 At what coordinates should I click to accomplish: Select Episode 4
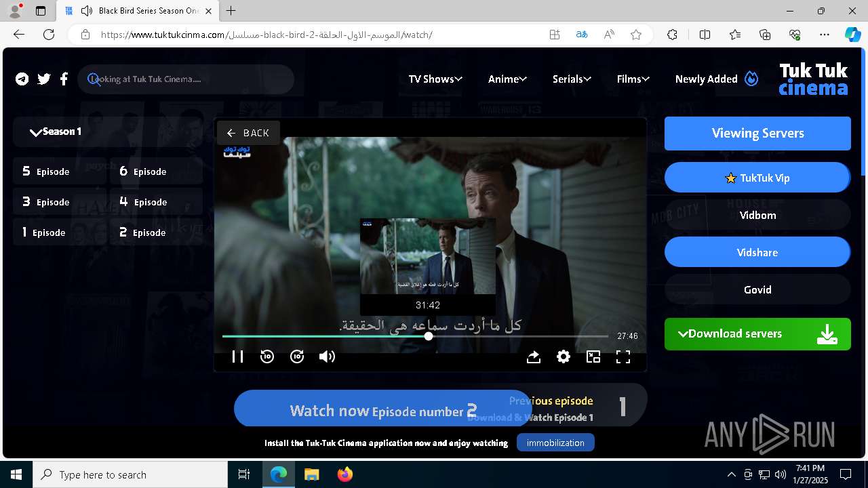point(157,202)
